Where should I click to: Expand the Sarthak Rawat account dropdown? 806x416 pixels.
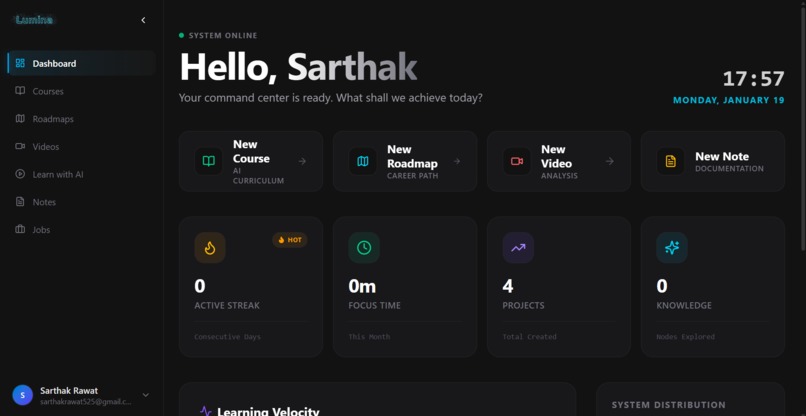(x=145, y=395)
